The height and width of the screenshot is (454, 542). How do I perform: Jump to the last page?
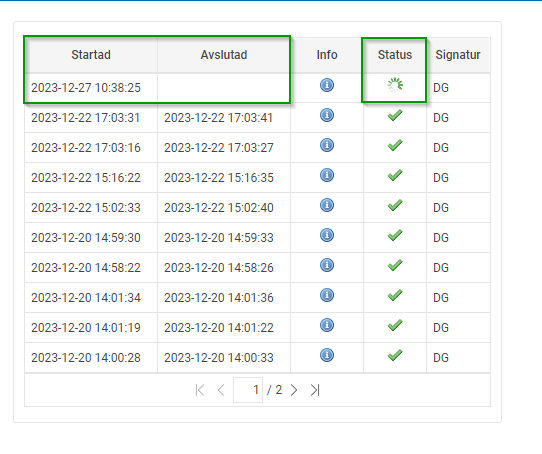coord(315,390)
